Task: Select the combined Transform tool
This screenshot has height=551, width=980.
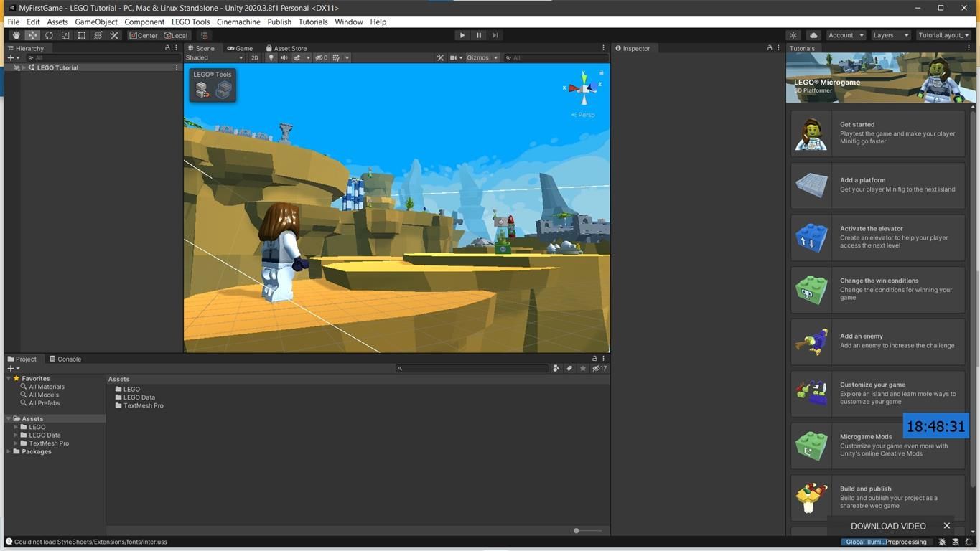Action: pyautogui.click(x=98, y=35)
